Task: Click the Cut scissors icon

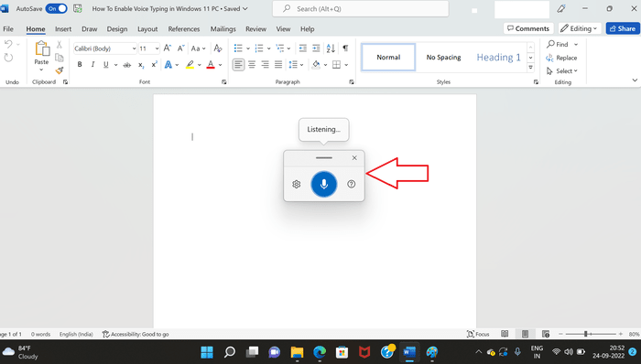Action: 60,45
